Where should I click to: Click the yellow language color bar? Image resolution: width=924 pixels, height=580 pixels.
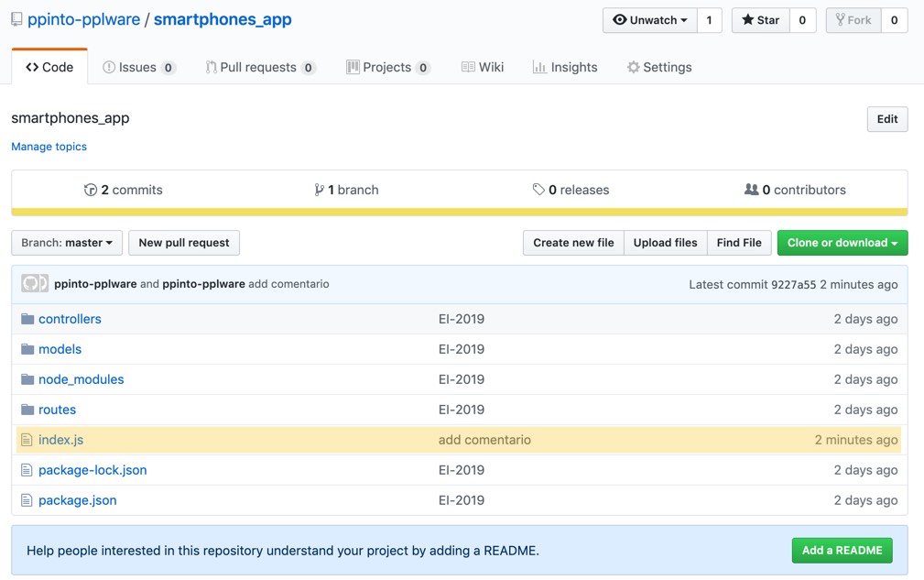click(x=459, y=212)
